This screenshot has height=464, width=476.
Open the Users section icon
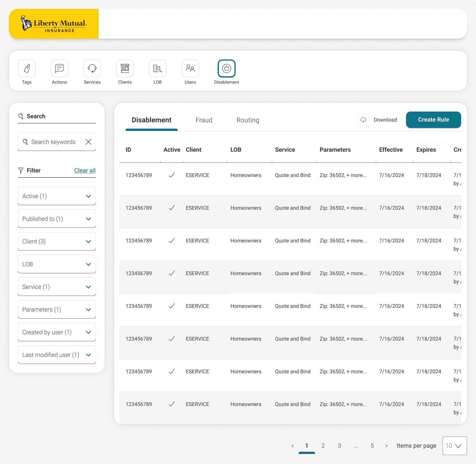click(190, 68)
